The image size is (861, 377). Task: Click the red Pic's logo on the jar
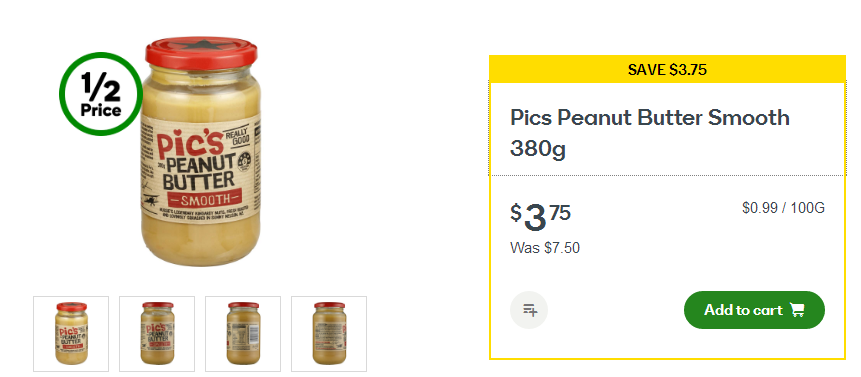tap(190, 143)
